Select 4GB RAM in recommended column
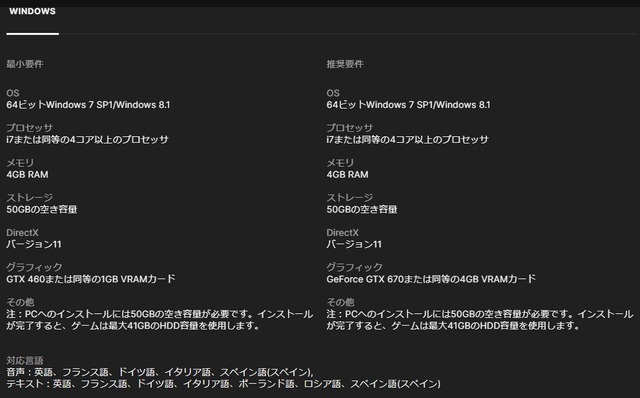This screenshot has width=640, height=398. (347, 175)
